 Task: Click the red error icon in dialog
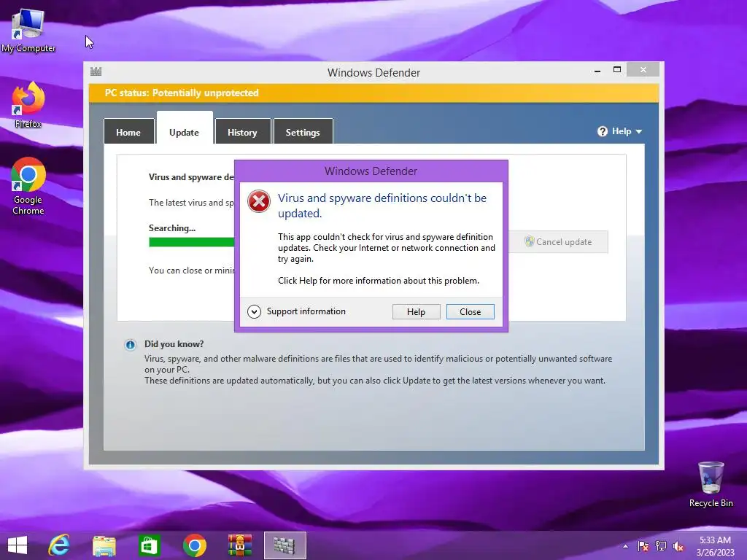pyautogui.click(x=259, y=201)
